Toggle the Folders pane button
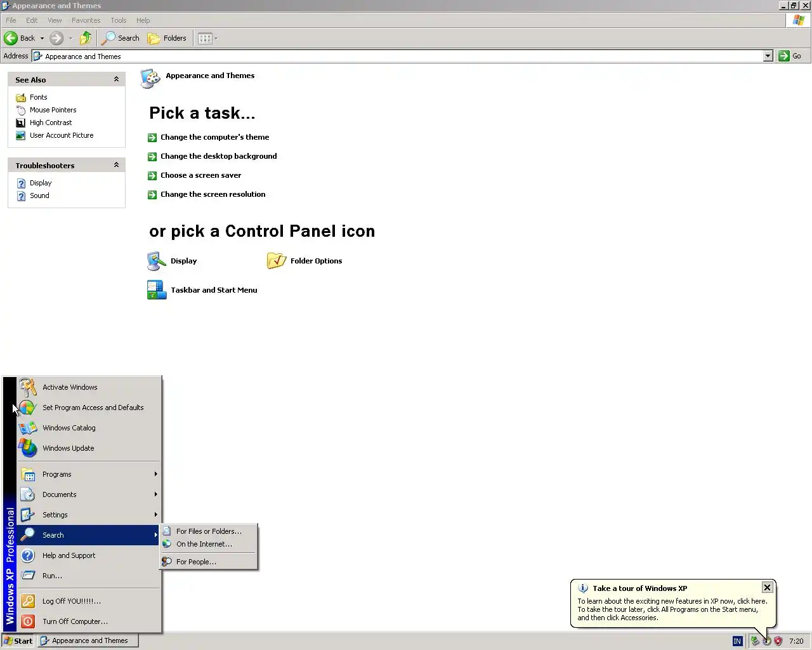 pos(167,38)
